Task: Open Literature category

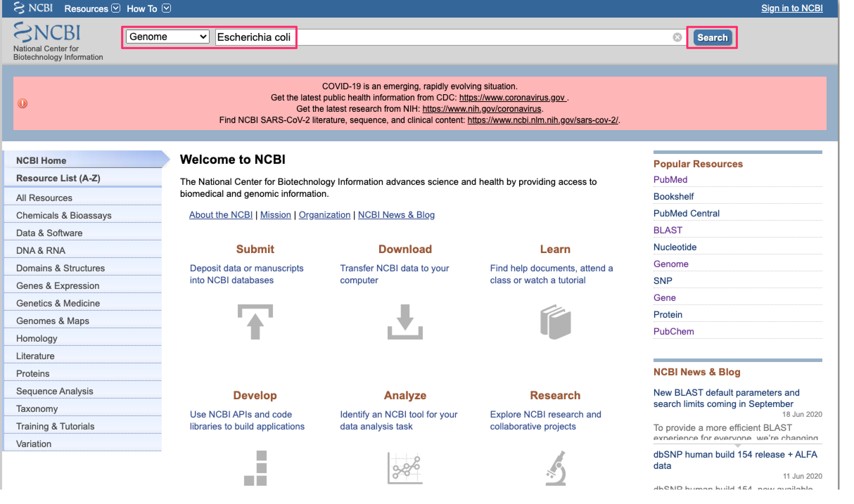Action: coord(83,356)
